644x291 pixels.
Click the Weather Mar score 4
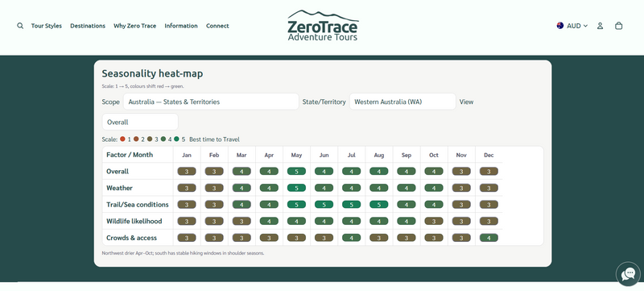coord(242,188)
